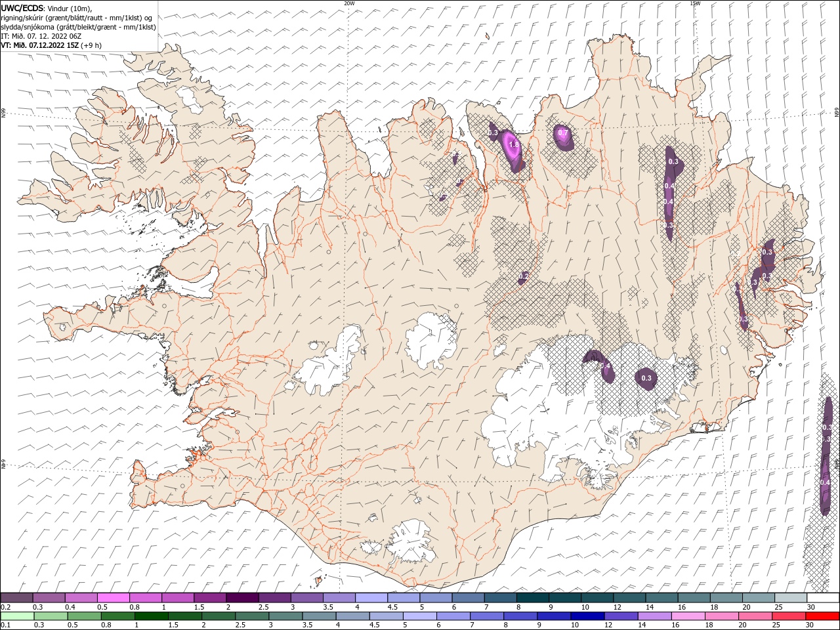
Task: Select the medium green 0.5 rain legend swatch
Action: pyautogui.click(x=85, y=616)
